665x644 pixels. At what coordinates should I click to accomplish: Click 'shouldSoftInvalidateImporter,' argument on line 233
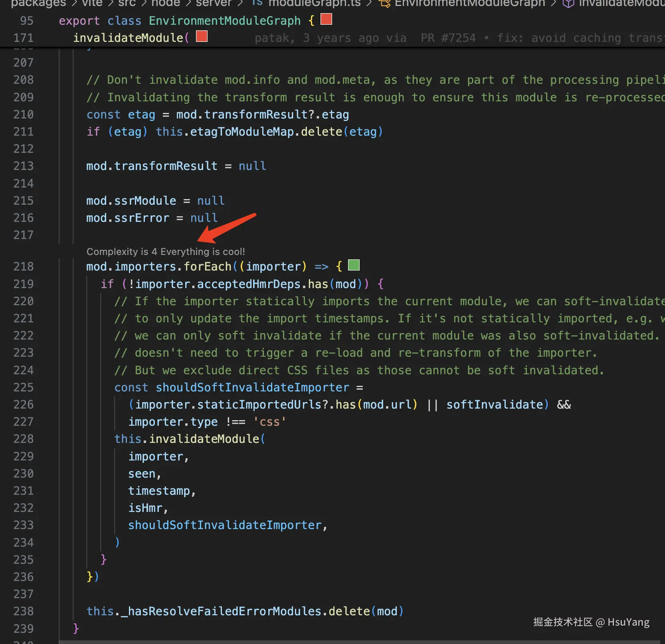pyautogui.click(x=228, y=525)
